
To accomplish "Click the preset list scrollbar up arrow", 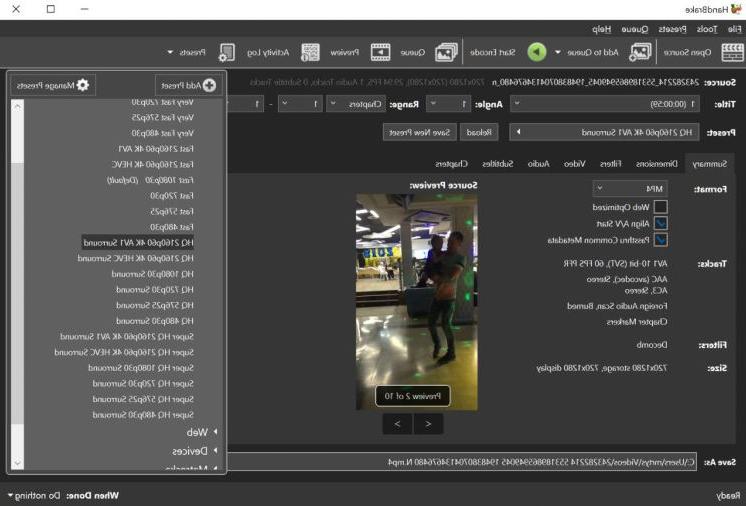I will [18, 106].
